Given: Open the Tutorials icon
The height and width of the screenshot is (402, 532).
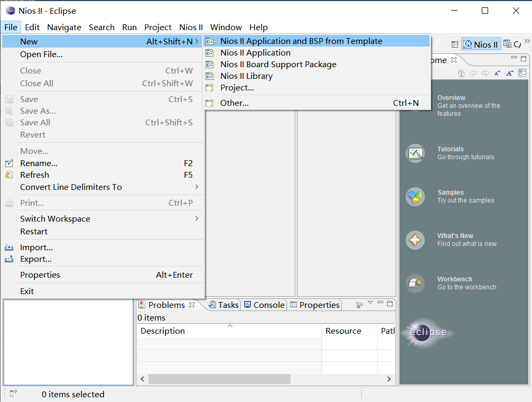Looking at the screenshot, I should coord(415,153).
